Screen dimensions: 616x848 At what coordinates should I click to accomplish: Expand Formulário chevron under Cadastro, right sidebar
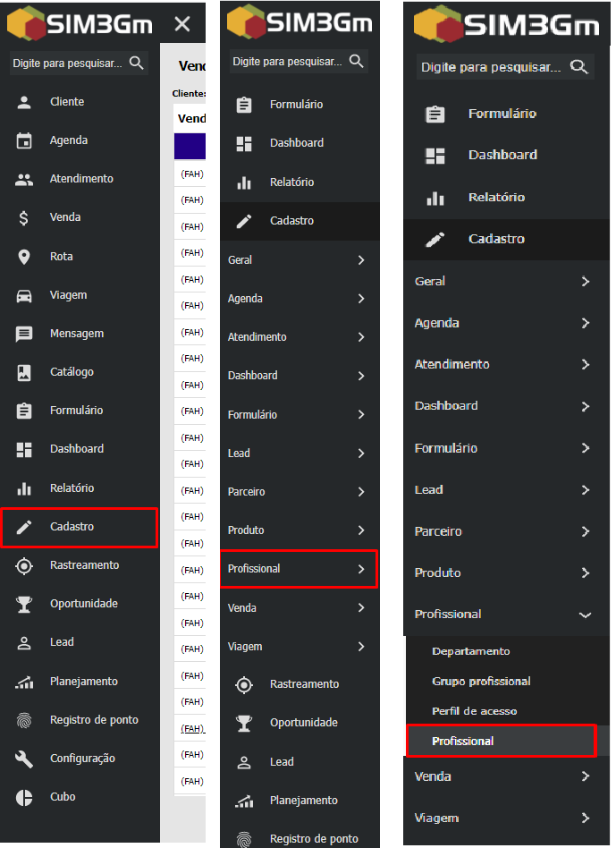pos(586,449)
